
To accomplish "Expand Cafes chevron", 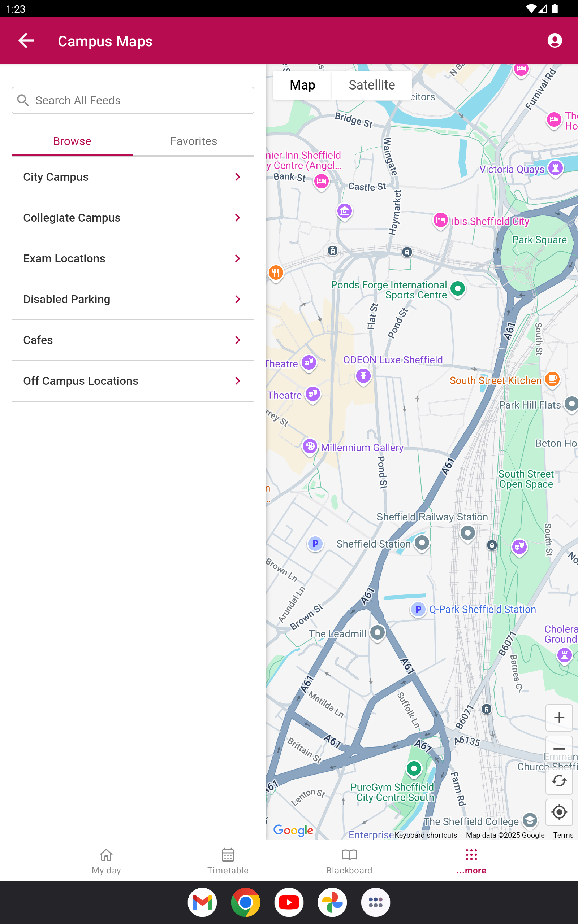I will tap(237, 340).
